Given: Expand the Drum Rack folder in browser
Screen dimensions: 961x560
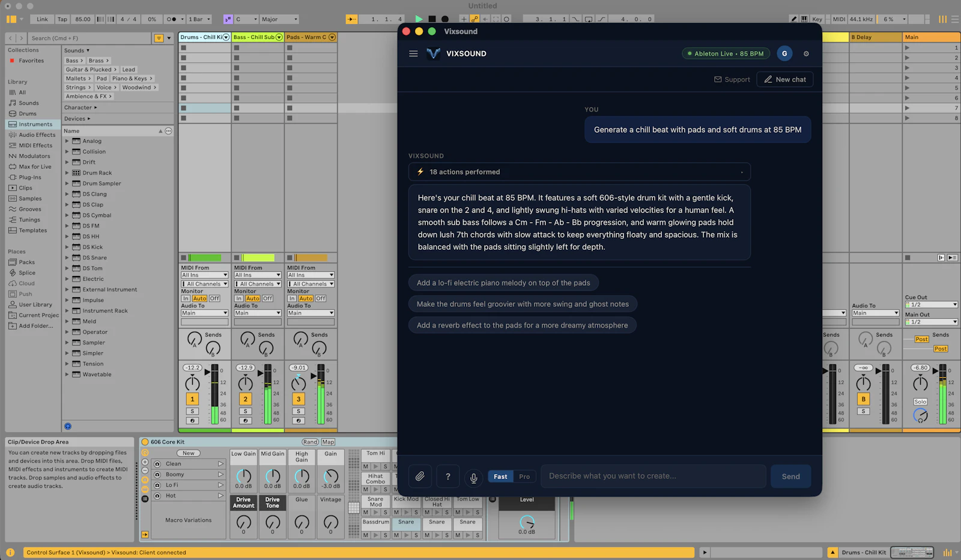Looking at the screenshot, I should [67, 173].
